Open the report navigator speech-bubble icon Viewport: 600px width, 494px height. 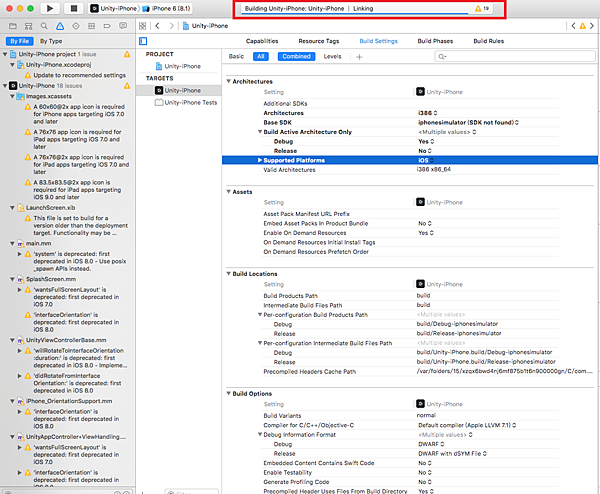point(123,26)
